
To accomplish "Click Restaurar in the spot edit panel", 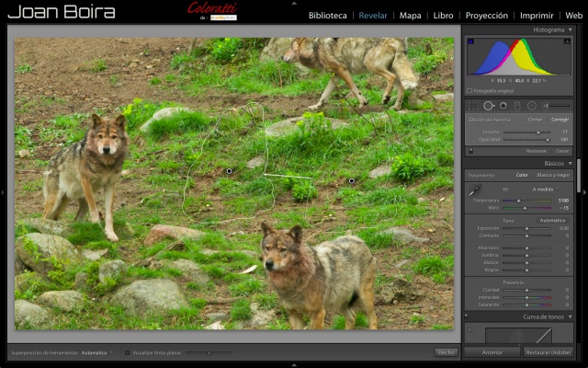I will click(x=537, y=151).
